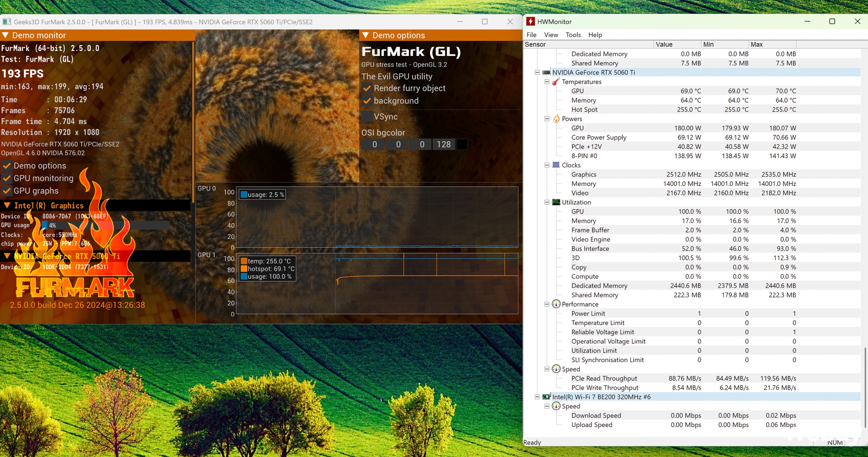Select the SLI Synchronisation Limit row
The image size is (868, 457).
tap(692, 360)
